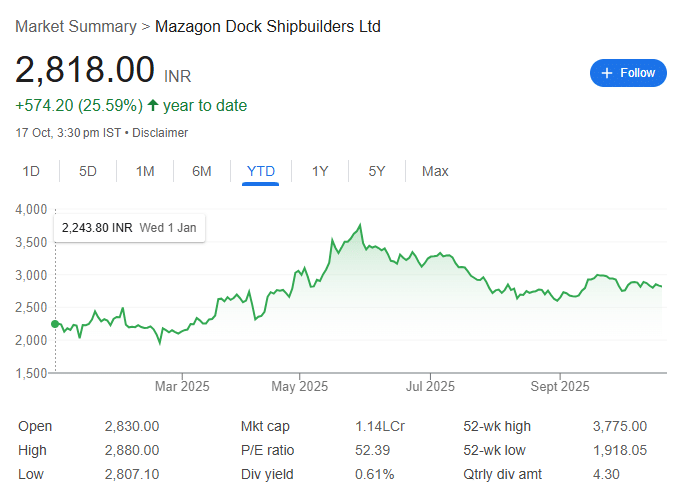
Task: Switch to the 6M range tab
Action: [202, 171]
